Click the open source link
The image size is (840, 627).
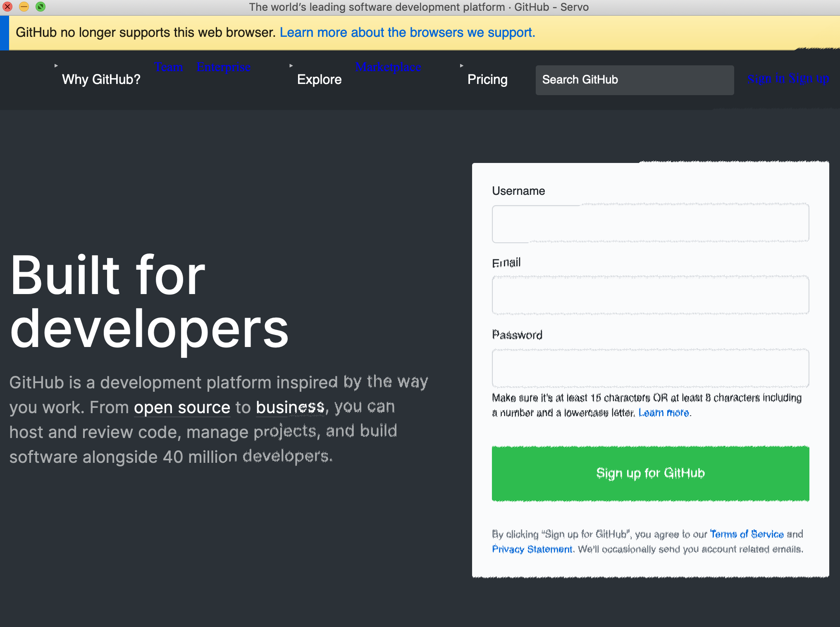[181, 407]
